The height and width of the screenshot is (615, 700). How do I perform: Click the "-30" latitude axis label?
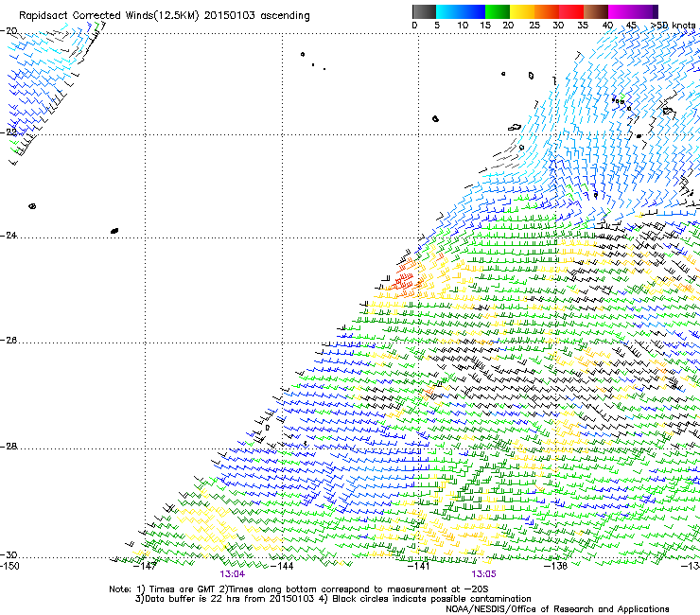click(x=9, y=554)
